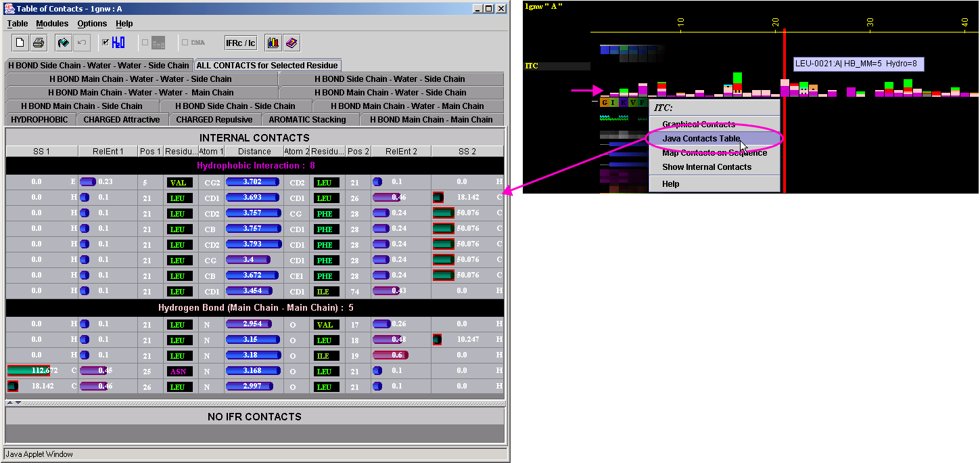Open the Modules menu
Screen dimensions: 980x463
coord(52,24)
